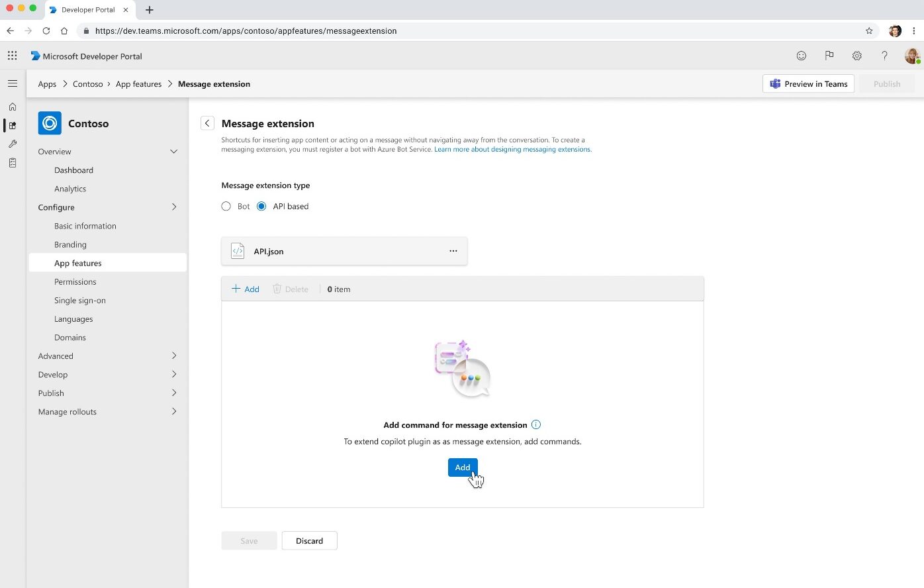
Task: Open Learn more about designing messaging extensions
Action: click(512, 149)
